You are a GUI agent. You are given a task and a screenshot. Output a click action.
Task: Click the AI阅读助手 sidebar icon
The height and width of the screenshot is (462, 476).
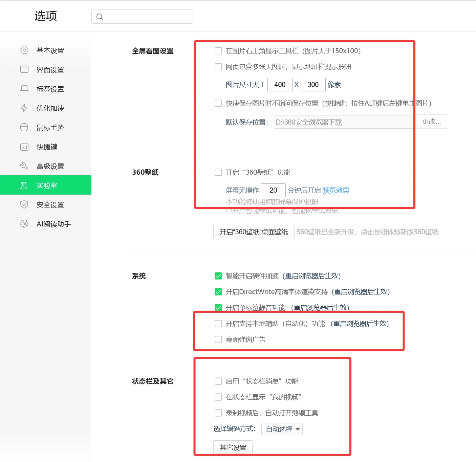coord(24,224)
